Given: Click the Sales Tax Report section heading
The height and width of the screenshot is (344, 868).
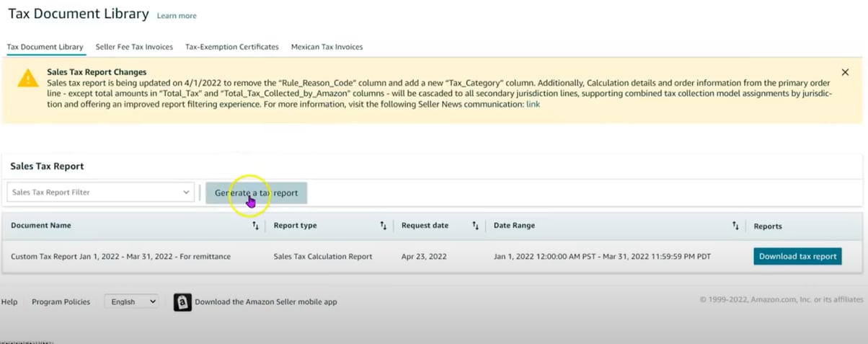Looking at the screenshot, I should coord(47,166).
